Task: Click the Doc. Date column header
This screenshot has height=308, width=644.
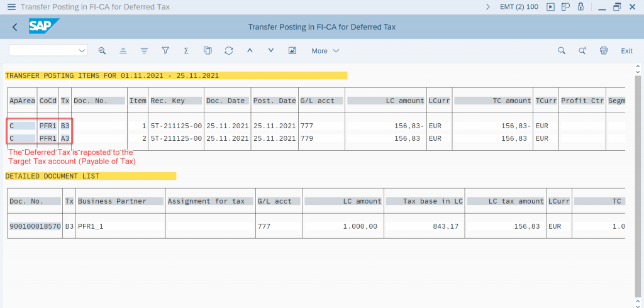Action: click(x=227, y=101)
